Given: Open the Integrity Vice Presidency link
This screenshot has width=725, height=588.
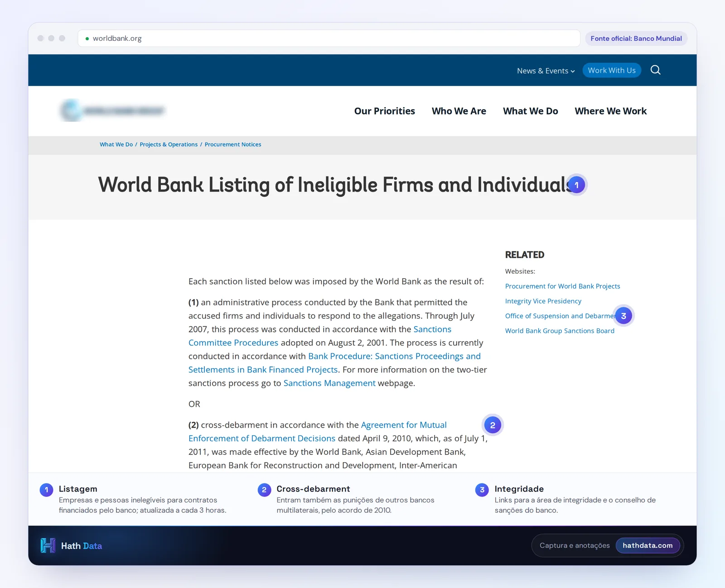Looking at the screenshot, I should (543, 301).
